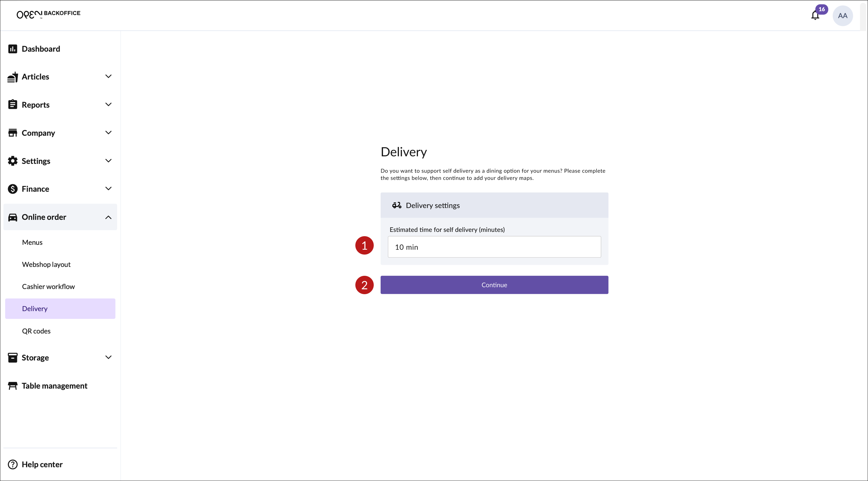Go to Webshop layout page
This screenshot has height=481, width=868.
click(46, 264)
